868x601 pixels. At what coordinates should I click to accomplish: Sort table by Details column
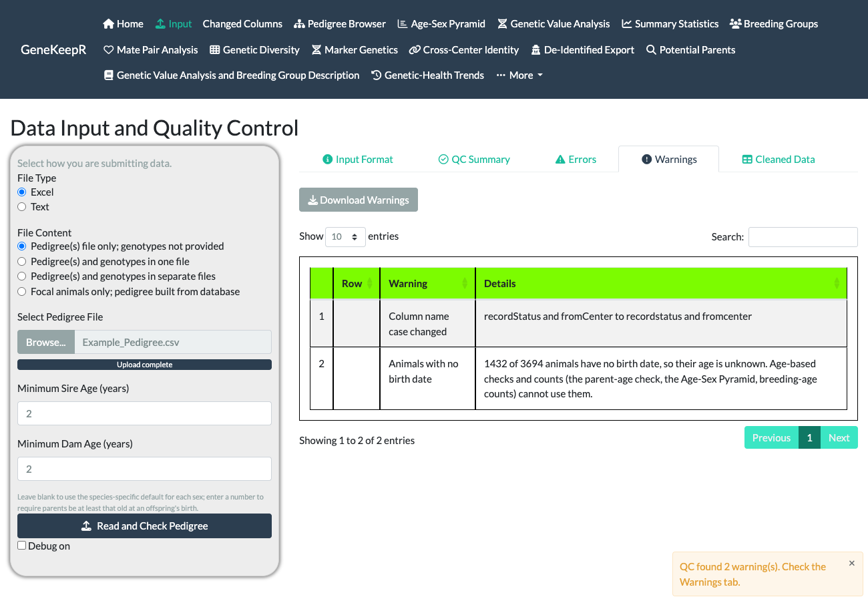pos(661,283)
